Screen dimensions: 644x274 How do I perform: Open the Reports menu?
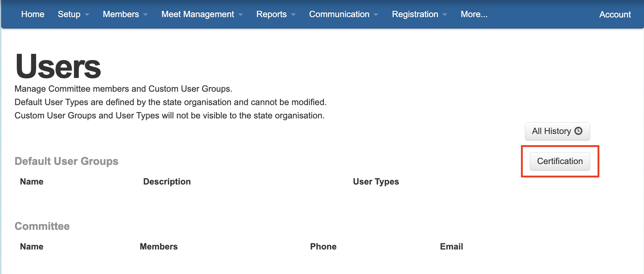pyautogui.click(x=276, y=14)
